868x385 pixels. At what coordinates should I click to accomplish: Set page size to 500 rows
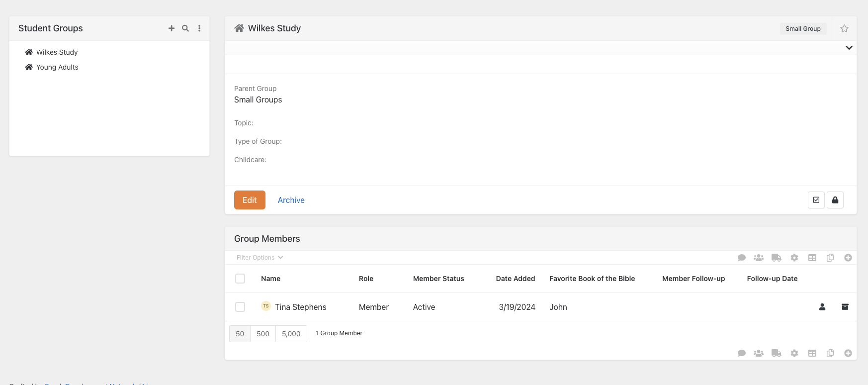263,334
